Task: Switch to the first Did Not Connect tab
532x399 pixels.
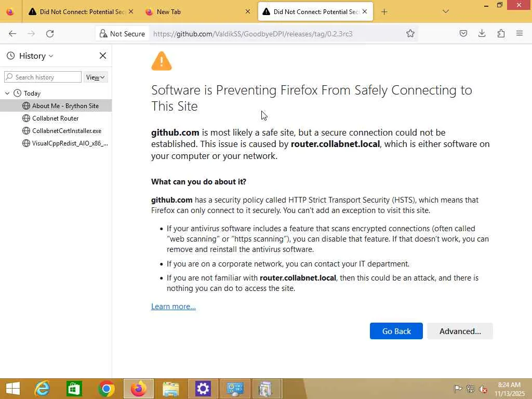Action: [78, 11]
